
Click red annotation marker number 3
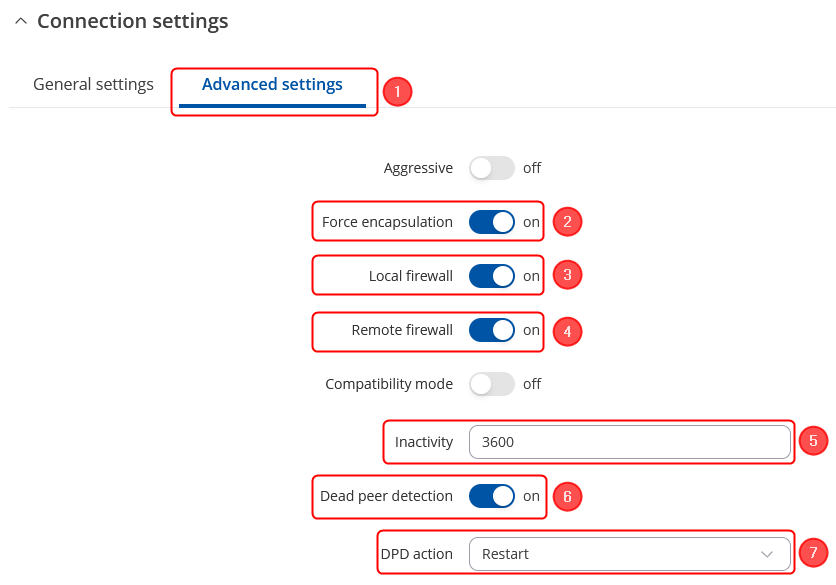tap(567, 275)
